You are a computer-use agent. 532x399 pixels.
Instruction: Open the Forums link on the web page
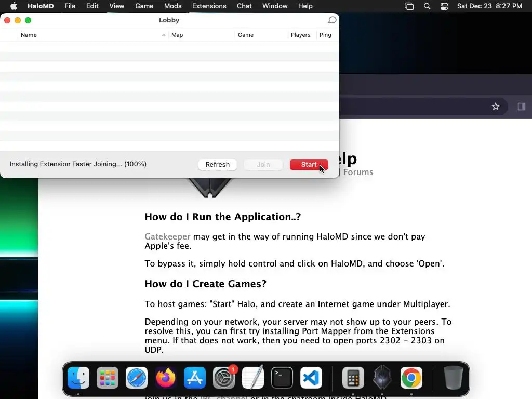(358, 172)
